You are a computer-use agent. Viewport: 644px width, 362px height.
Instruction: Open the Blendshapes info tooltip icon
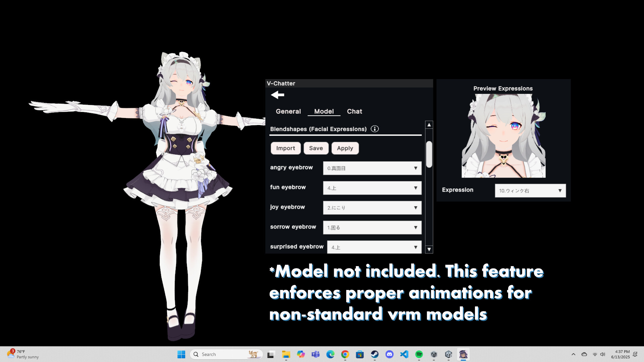[x=375, y=129]
